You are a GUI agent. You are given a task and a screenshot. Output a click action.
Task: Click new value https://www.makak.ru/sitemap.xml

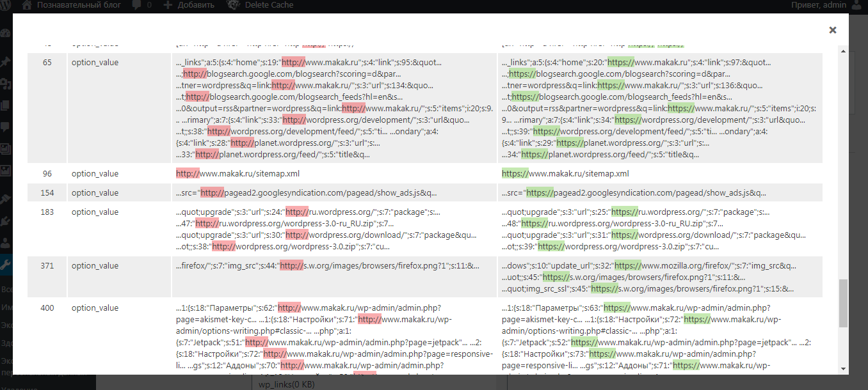[x=565, y=173]
